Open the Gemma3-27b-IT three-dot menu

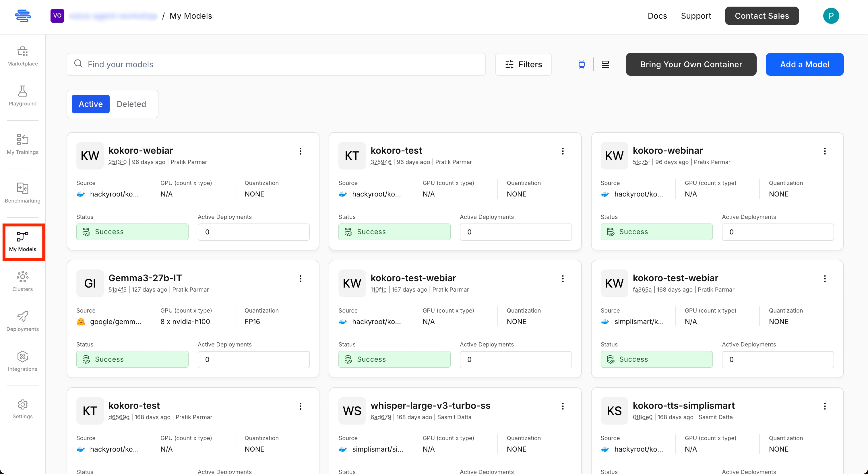click(301, 278)
